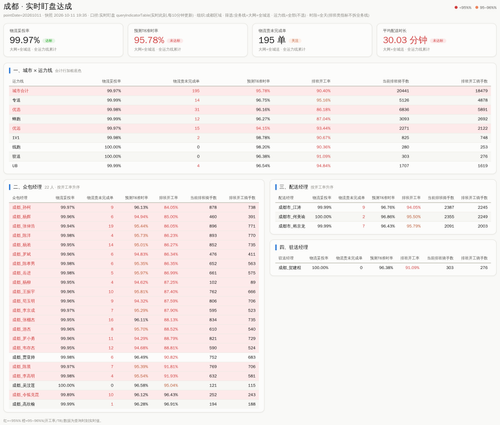Click the red badge beside 30.03 分钟

click(438, 41)
